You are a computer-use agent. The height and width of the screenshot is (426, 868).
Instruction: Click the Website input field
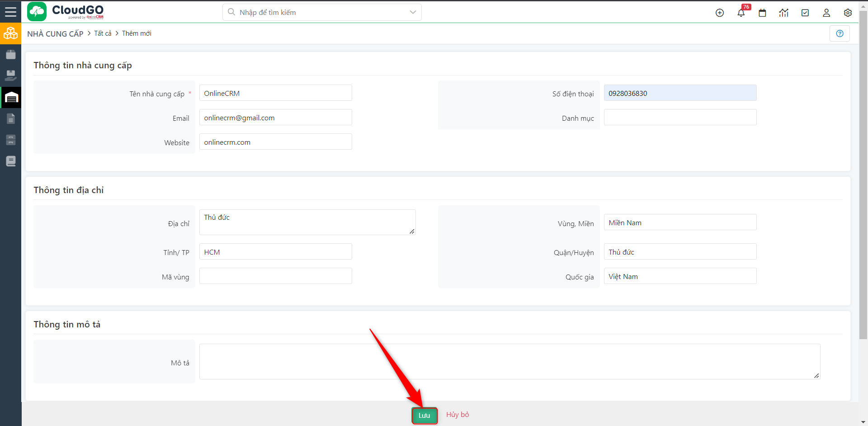(275, 142)
